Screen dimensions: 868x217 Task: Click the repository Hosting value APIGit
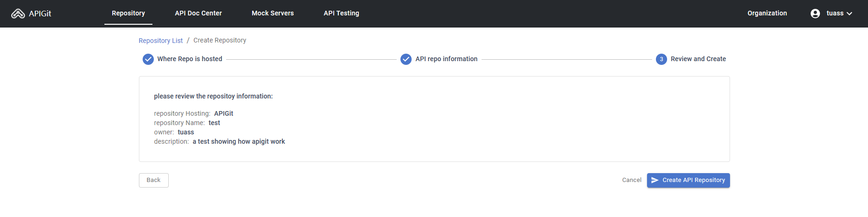point(224,113)
